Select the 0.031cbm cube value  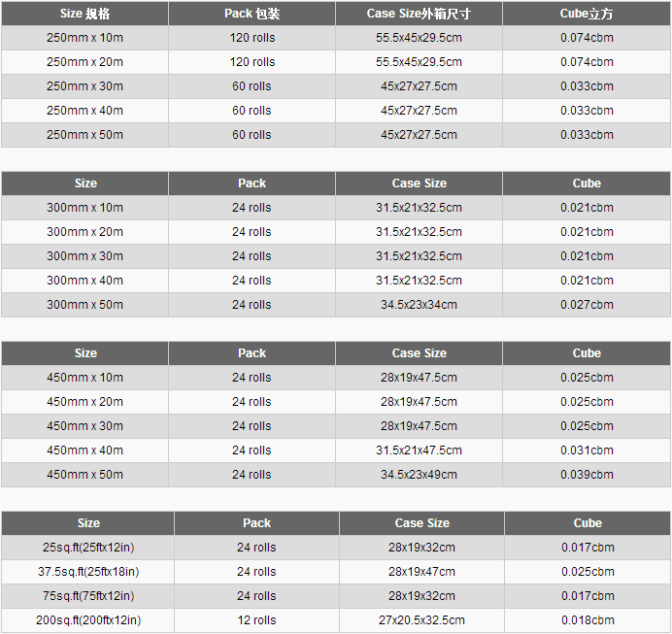coord(587,450)
